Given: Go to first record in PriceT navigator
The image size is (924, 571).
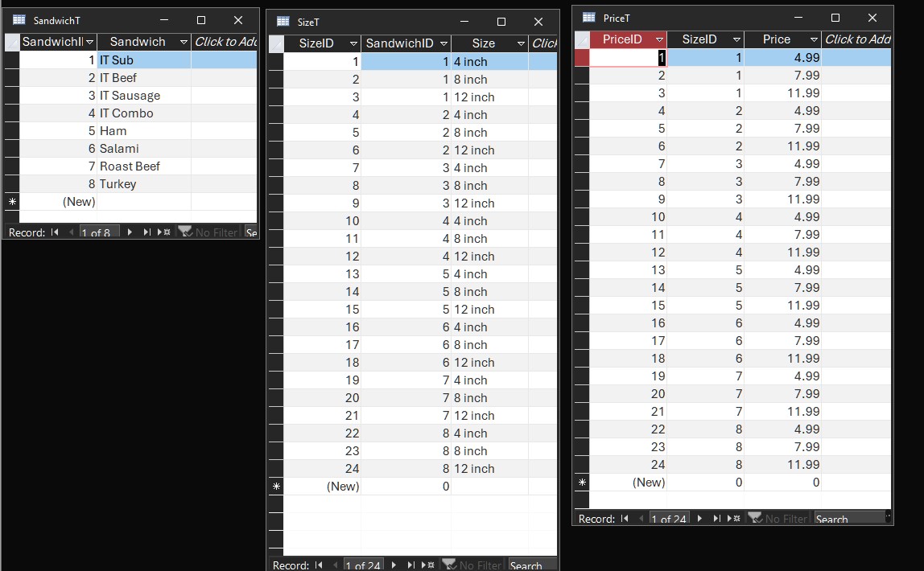Looking at the screenshot, I should pos(624,519).
